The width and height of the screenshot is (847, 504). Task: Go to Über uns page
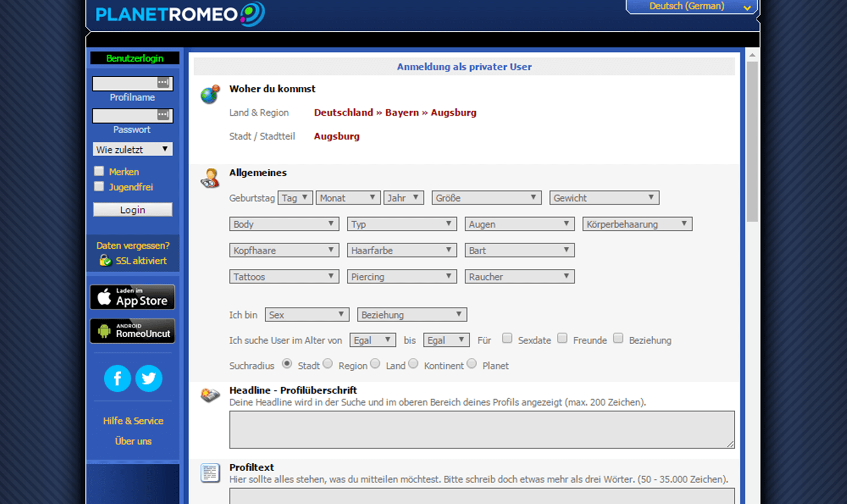(x=133, y=441)
